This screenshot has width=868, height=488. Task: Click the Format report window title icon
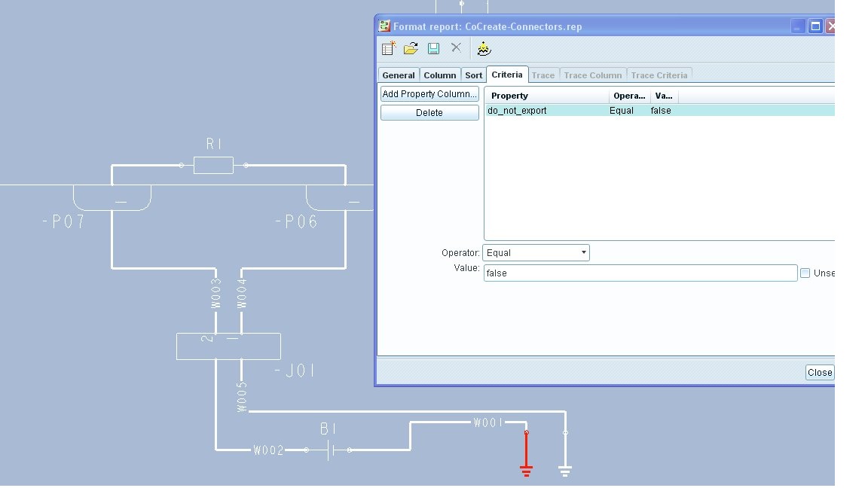385,26
